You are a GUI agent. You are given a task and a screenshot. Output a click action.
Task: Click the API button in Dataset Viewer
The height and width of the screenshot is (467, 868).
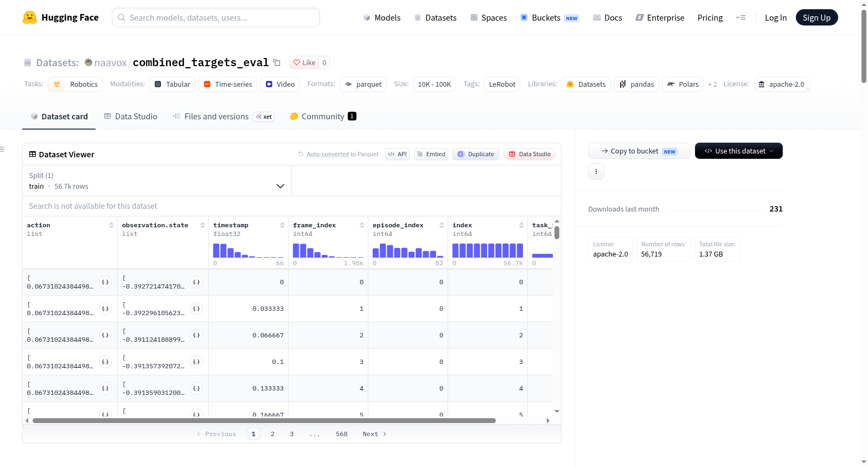(x=397, y=154)
